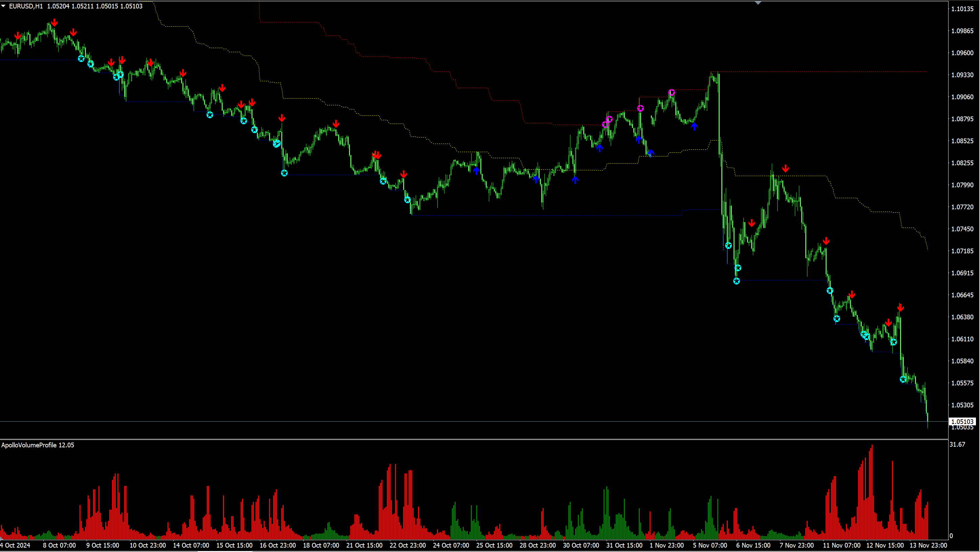
Task: Click the 31.67 indicator scale value
Action: [x=957, y=444]
